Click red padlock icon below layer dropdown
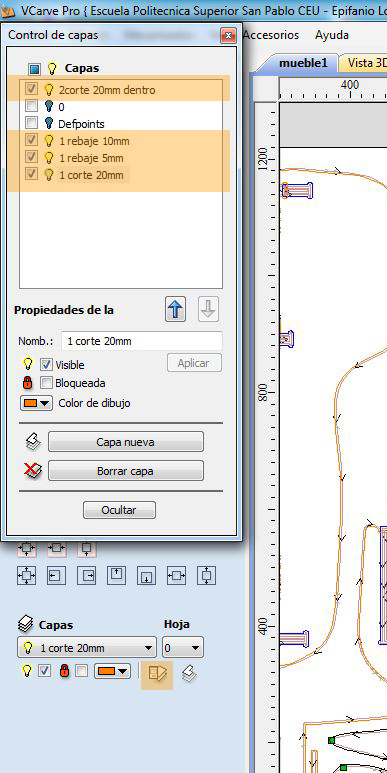Viewport: 387px width, 773px height. [65, 671]
